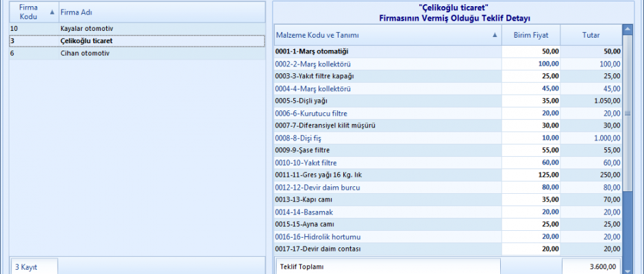Image resolution: width=644 pixels, height=274 pixels.
Task: Click the Tutar column header
Action: (x=591, y=35)
